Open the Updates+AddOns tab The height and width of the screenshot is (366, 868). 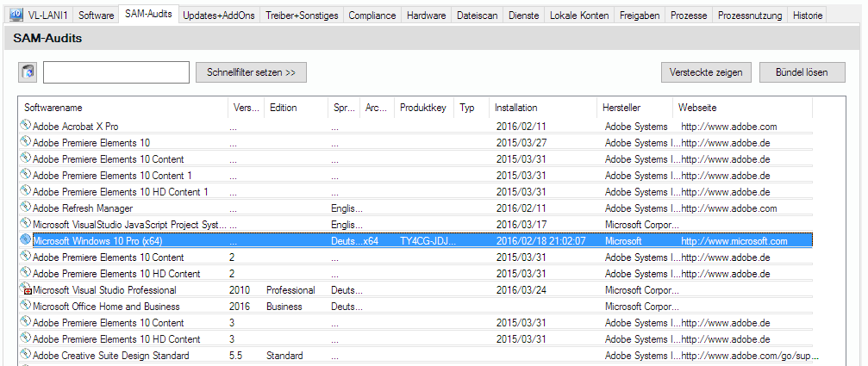point(219,15)
